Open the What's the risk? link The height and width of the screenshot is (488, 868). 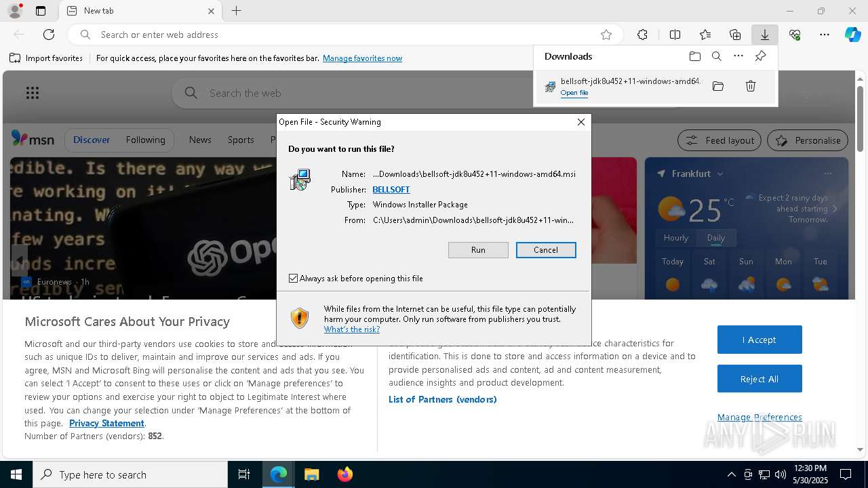point(352,329)
